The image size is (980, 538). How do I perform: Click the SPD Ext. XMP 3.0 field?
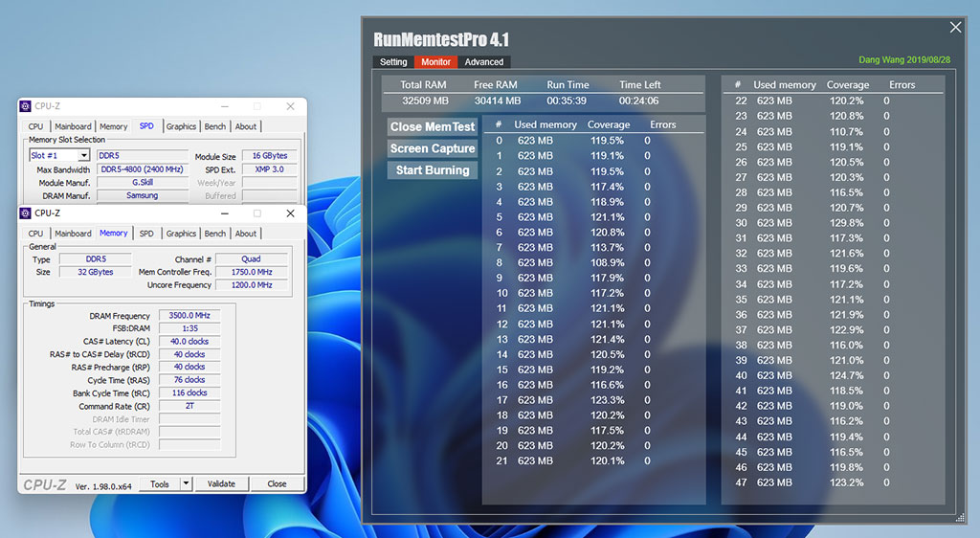tap(269, 169)
